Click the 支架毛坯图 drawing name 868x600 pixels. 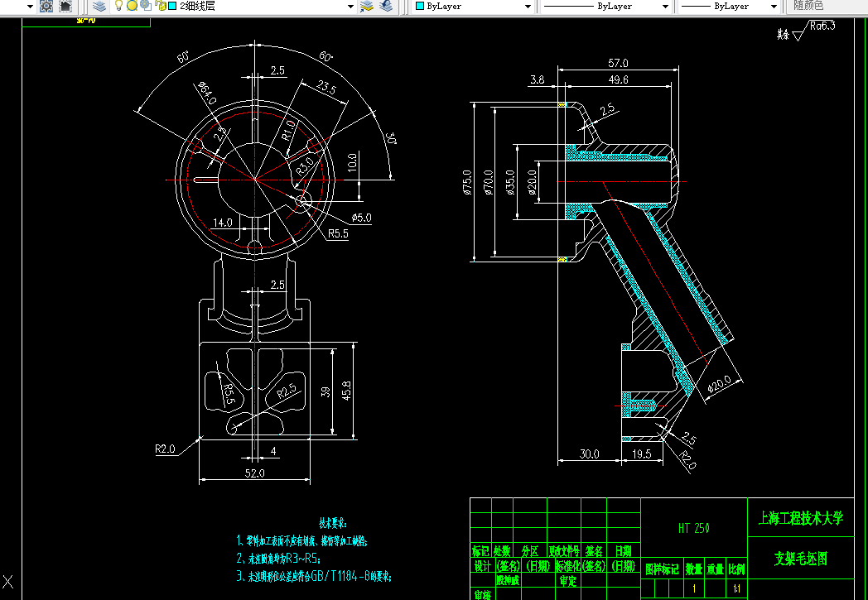(800, 559)
